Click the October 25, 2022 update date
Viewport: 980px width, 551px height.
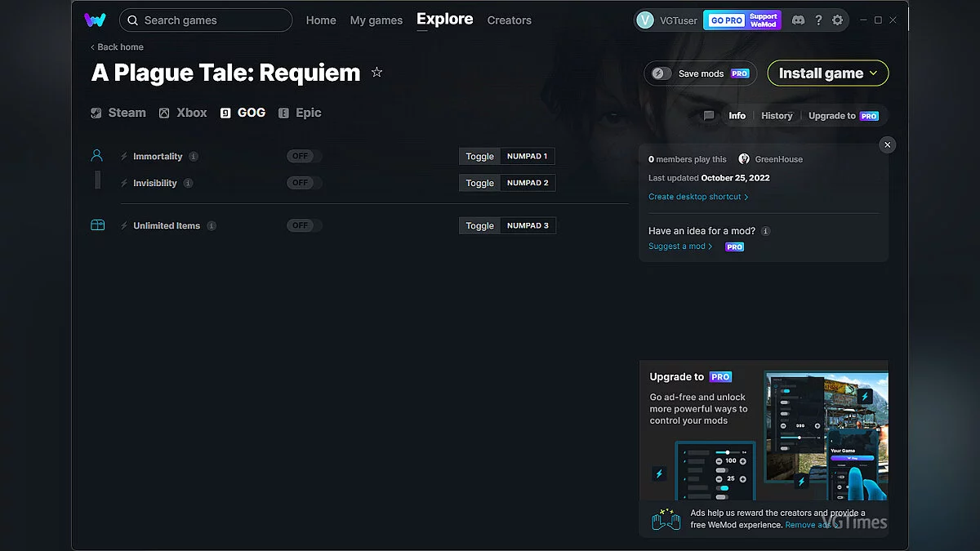coord(735,178)
